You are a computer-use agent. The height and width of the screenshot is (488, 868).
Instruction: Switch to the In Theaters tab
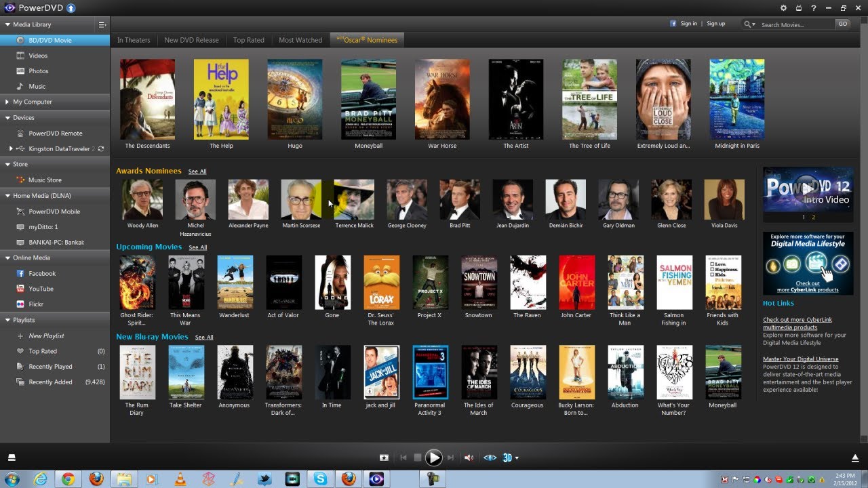(134, 40)
